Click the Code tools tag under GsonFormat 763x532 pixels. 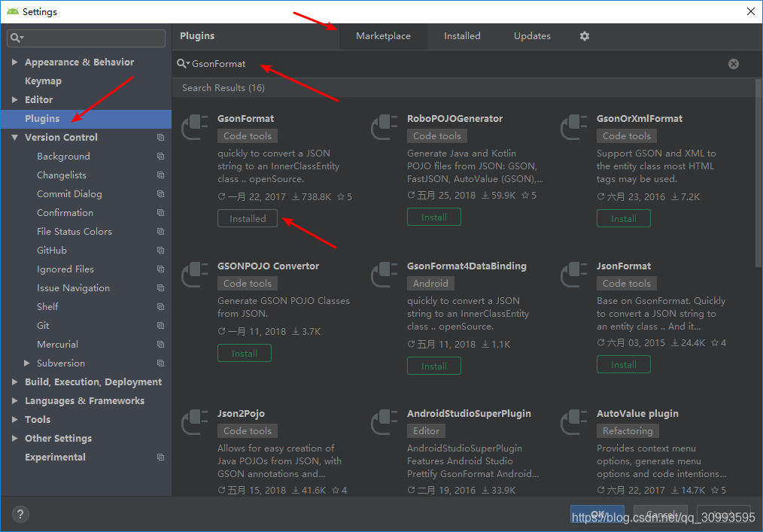(x=248, y=136)
